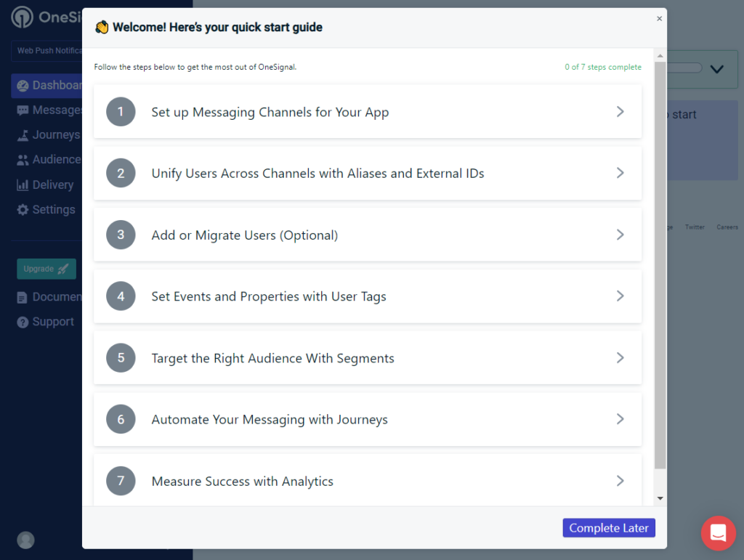Image resolution: width=744 pixels, height=560 pixels.
Task: Click the Delivery bar chart icon
Action: tap(23, 185)
